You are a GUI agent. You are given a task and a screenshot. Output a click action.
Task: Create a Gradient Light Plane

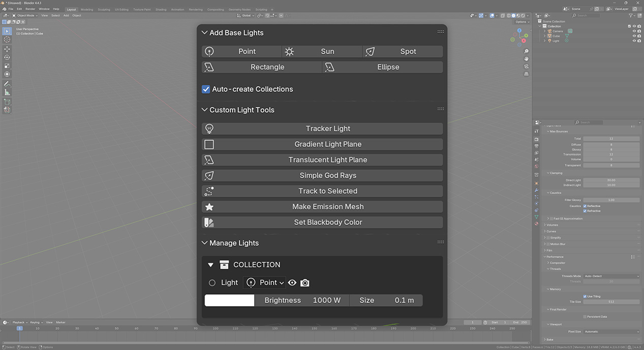click(322, 144)
